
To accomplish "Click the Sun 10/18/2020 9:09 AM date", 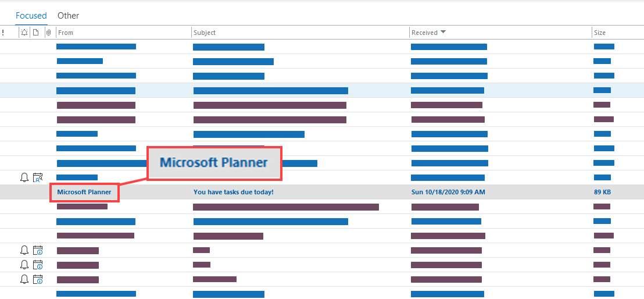I will [448, 192].
